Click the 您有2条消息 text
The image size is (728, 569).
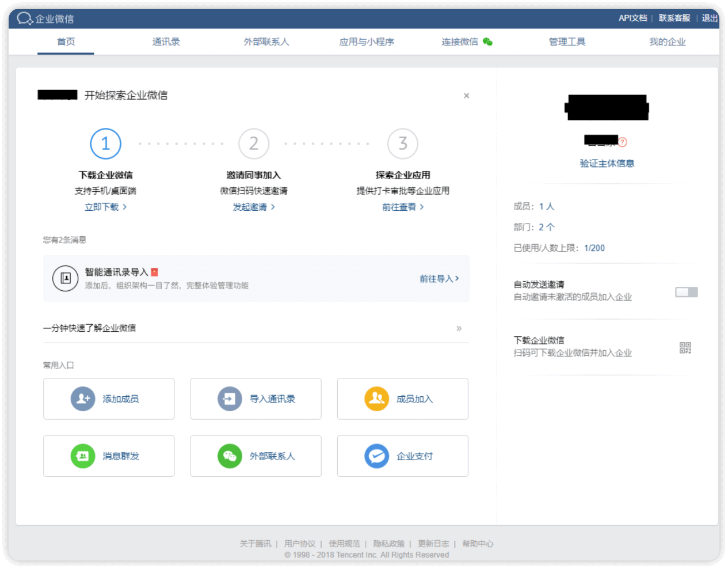64,240
